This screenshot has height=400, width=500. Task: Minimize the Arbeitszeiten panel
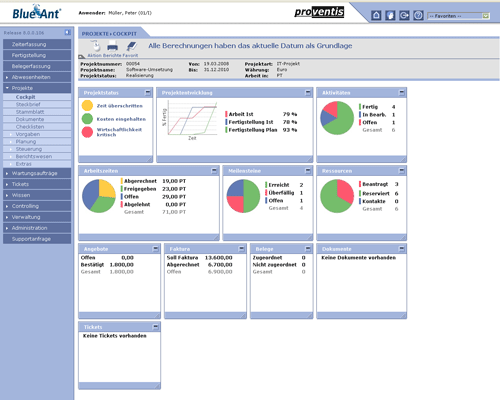tap(214, 170)
